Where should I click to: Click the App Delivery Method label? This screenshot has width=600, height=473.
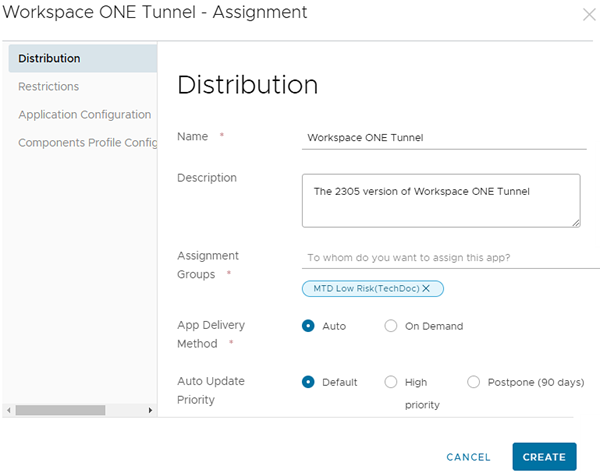tap(211, 334)
